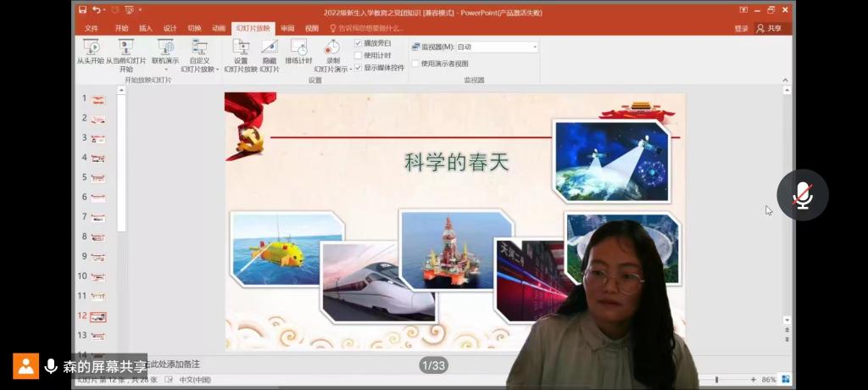Open the 监视器 monitor dropdown
The image size is (868, 390).
[x=534, y=47]
